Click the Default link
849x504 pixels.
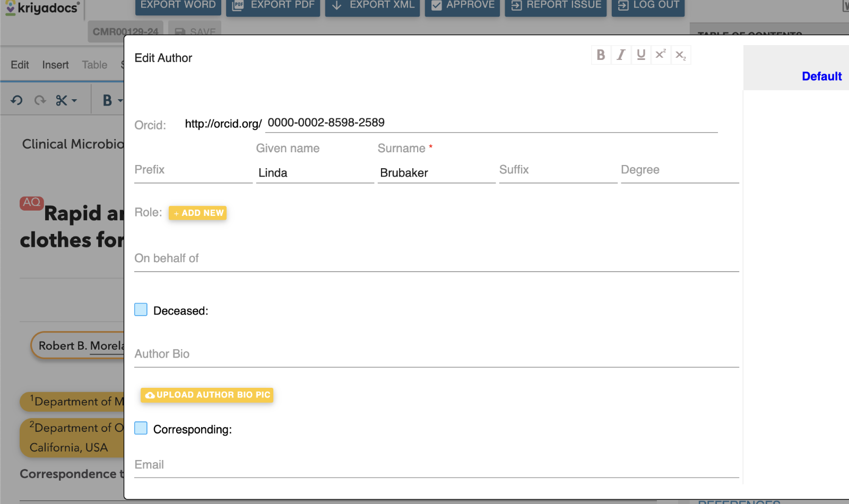click(821, 76)
